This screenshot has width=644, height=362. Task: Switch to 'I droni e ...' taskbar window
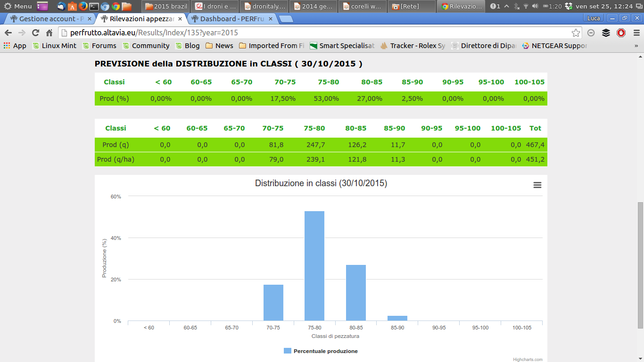[x=215, y=7]
